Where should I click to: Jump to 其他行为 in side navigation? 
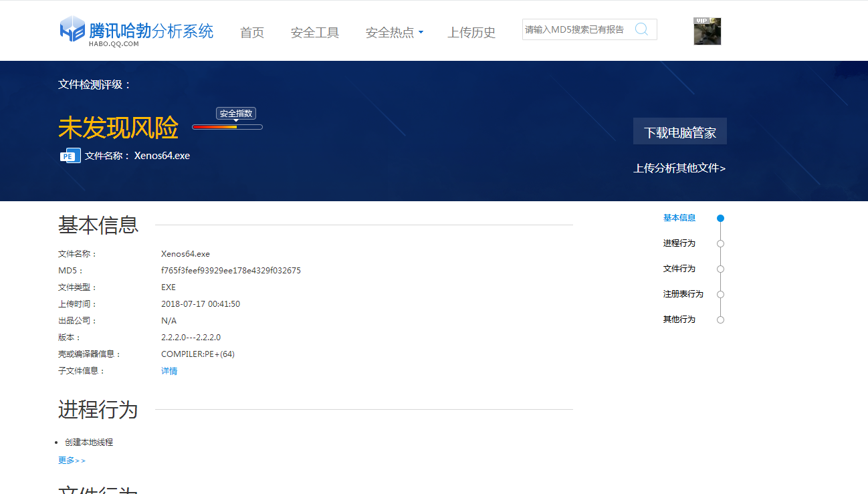[x=679, y=320]
